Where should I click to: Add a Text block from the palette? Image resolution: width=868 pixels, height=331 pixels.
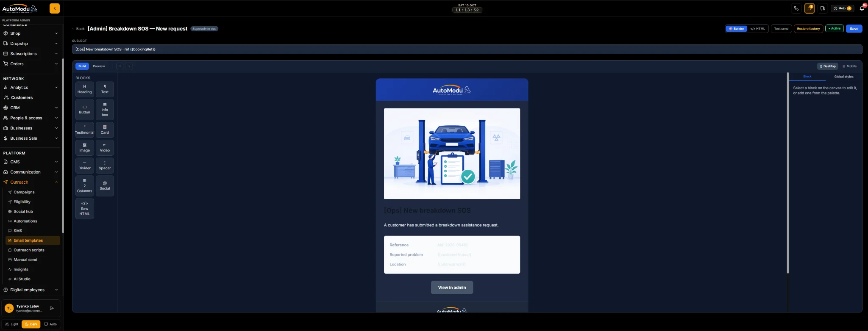pos(105,89)
